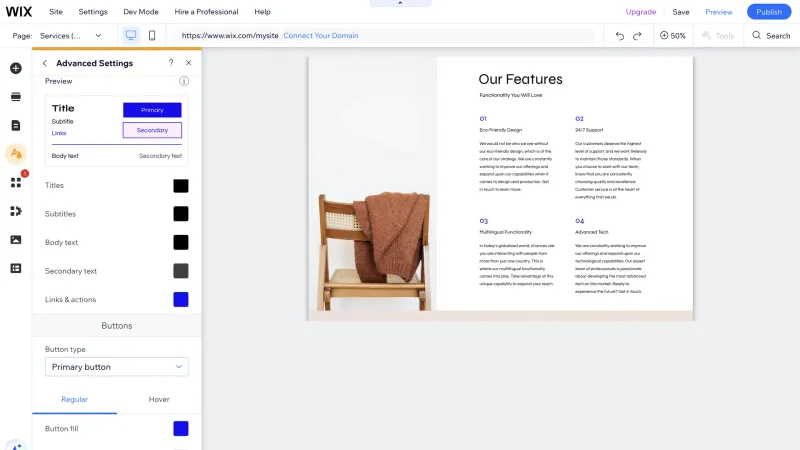800x450 pixels.
Task: Open the Add Section sidebar icon
Action: point(16,97)
